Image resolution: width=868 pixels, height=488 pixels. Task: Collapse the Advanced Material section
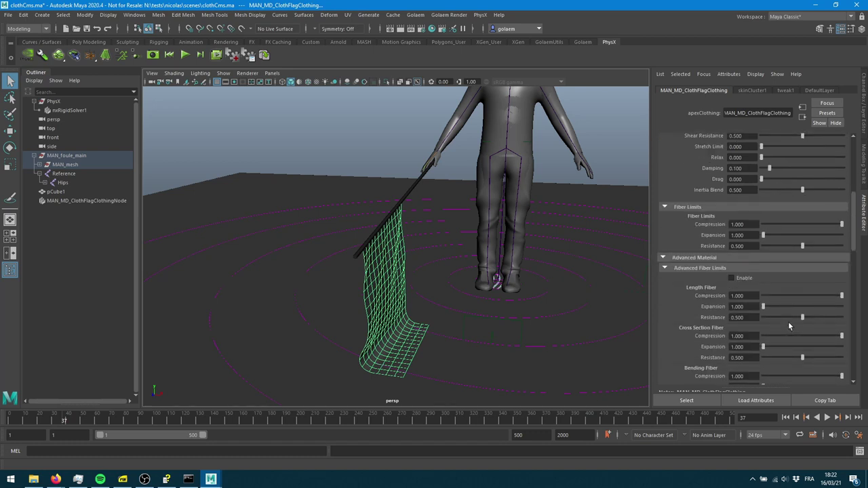(x=663, y=258)
